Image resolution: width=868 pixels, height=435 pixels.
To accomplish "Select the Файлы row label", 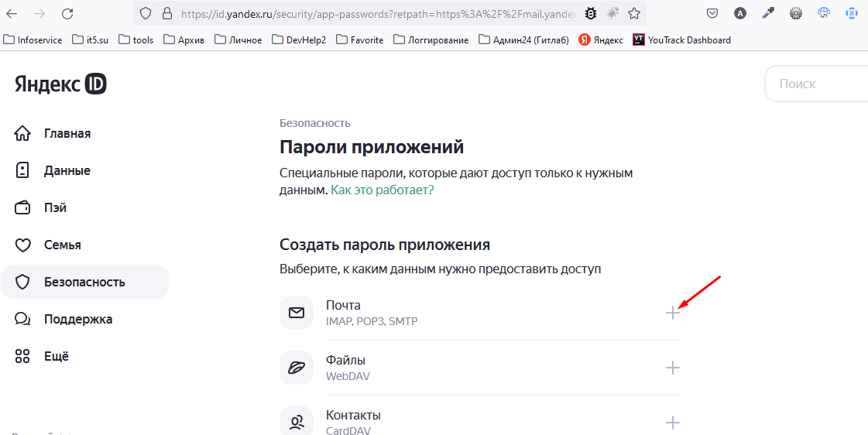I will tap(346, 360).
